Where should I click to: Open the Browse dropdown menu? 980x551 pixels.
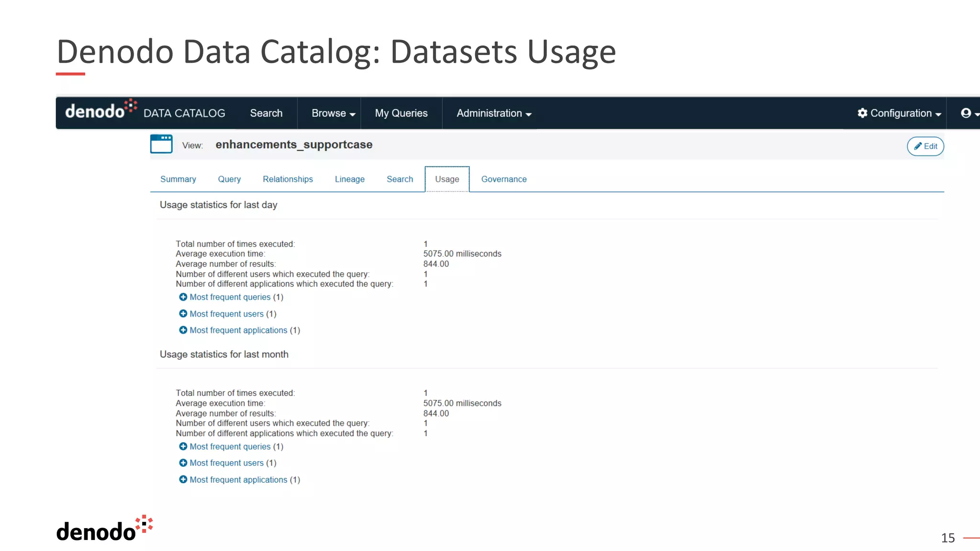333,113
